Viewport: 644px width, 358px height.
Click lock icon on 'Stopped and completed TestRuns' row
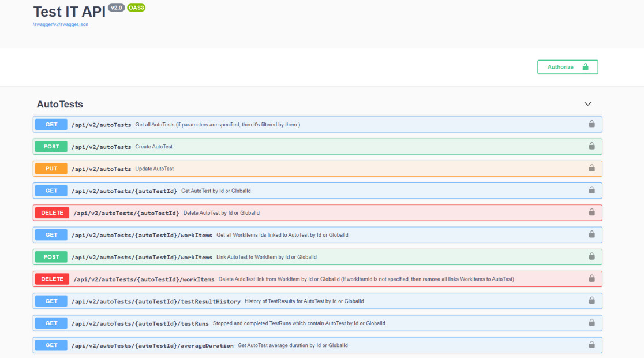click(x=592, y=322)
